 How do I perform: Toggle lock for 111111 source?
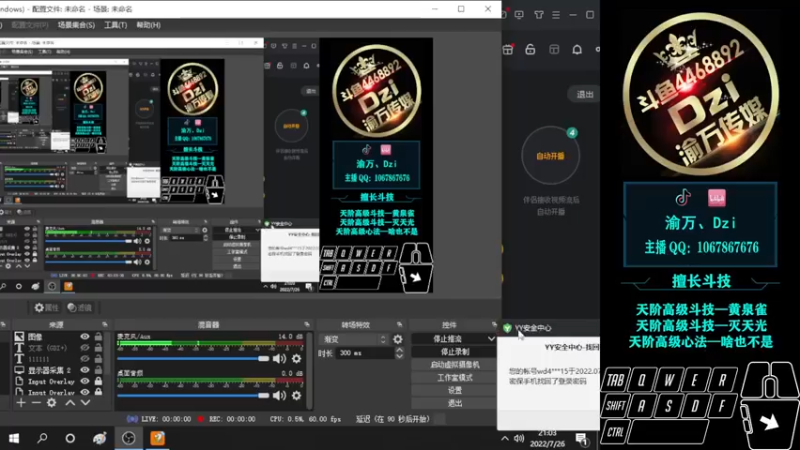pos(98,359)
